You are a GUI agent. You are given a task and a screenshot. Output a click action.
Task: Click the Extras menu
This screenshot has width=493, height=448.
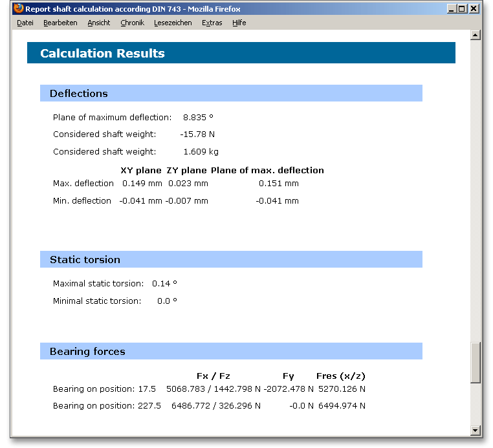point(212,23)
